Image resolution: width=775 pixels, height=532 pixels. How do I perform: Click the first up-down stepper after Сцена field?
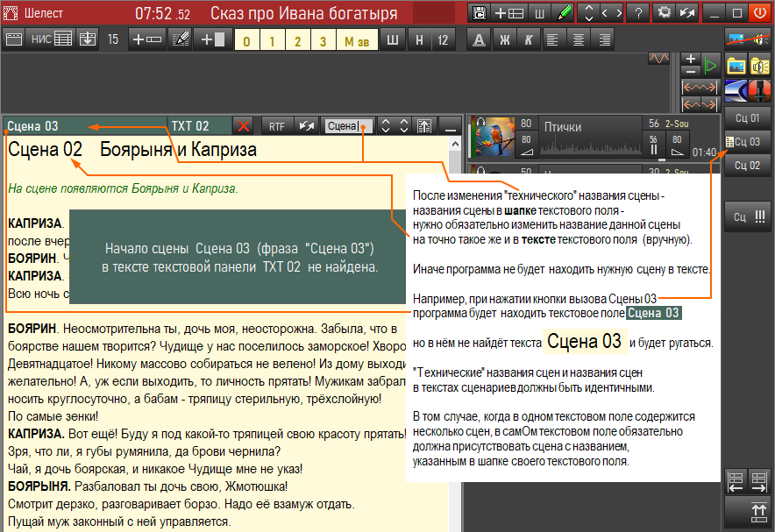point(386,126)
